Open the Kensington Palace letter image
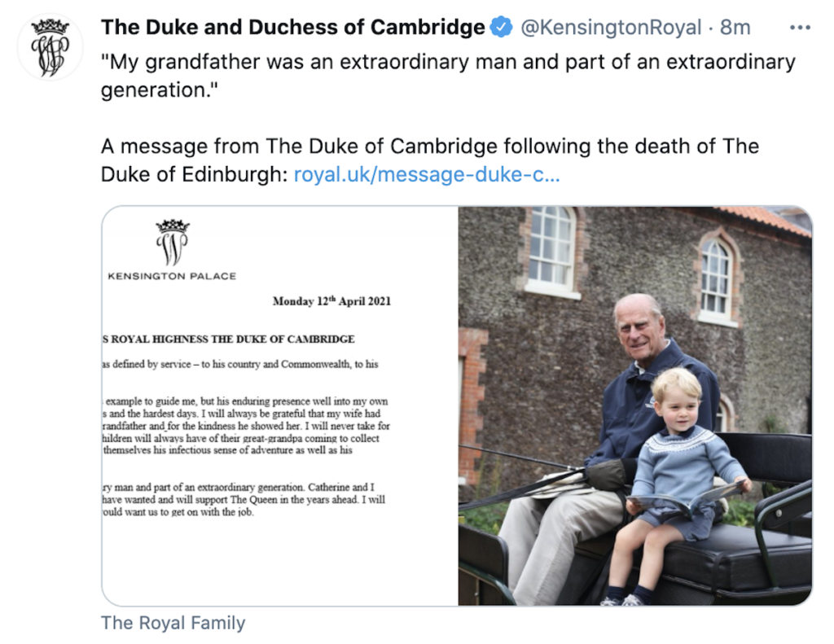 [x=279, y=405]
